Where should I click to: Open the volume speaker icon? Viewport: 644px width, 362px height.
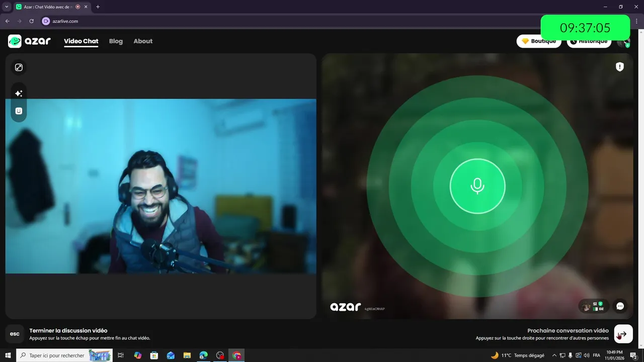coord(587,355)
